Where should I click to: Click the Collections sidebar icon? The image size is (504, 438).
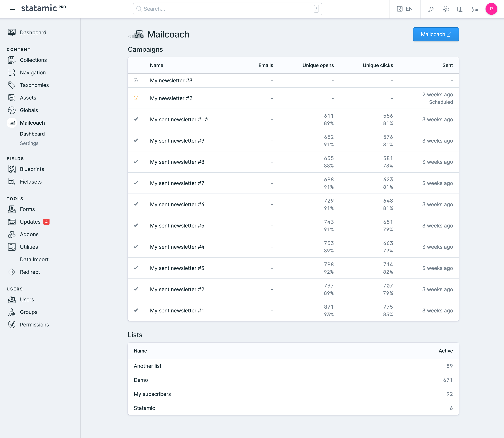(x=12, y=60)
